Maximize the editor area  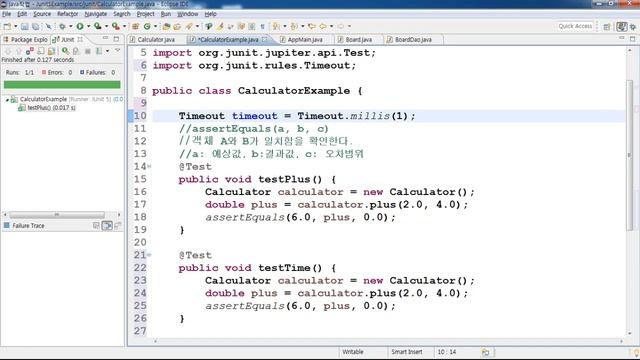click(x=632, y=39)
